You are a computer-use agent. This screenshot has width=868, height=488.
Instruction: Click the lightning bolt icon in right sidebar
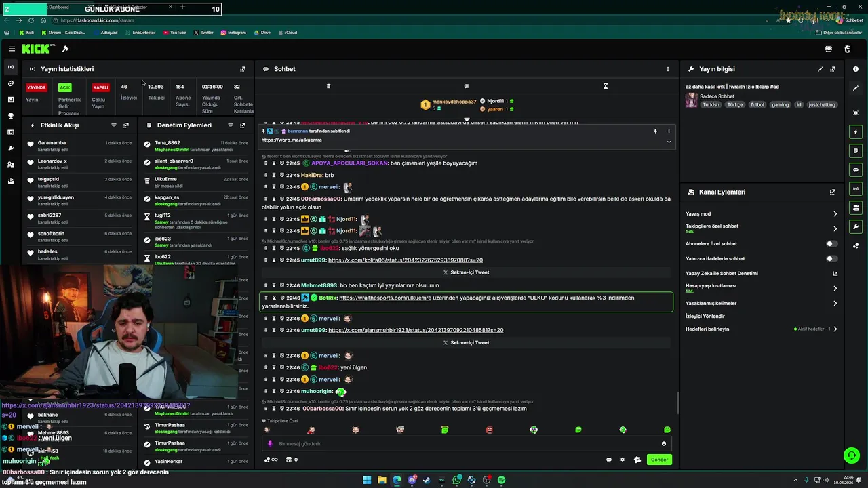(x=856, y=131)
